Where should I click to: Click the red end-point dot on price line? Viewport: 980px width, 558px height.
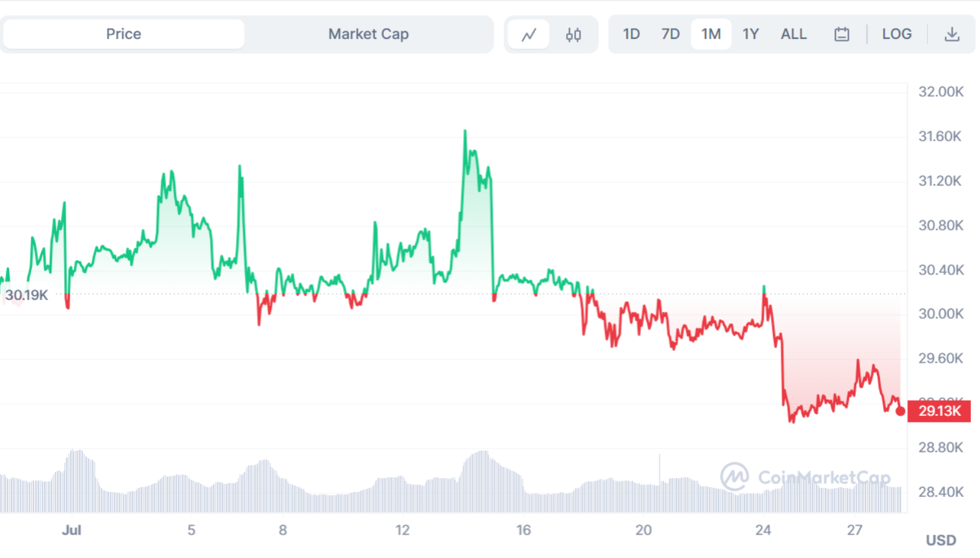[x=900, y=411]
